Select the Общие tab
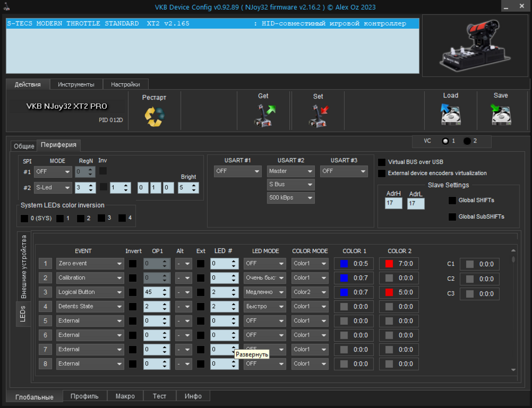Viewport: 532px width, 408px height. click(24, 146)
